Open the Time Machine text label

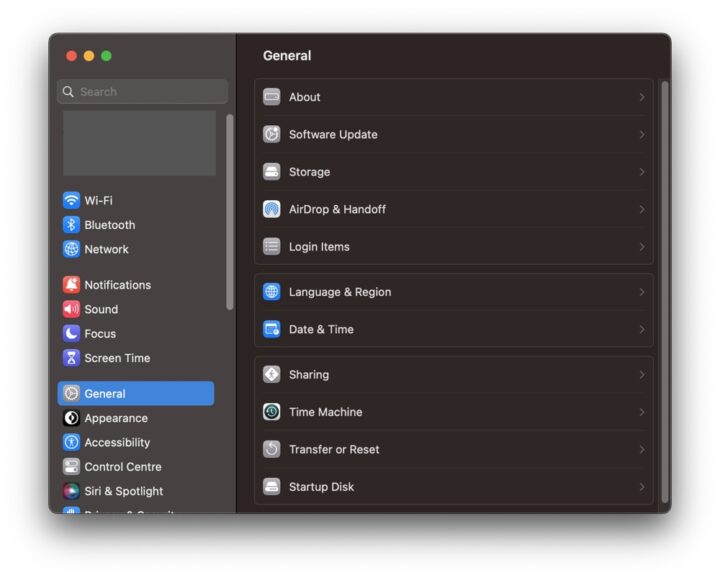(326, 412)
